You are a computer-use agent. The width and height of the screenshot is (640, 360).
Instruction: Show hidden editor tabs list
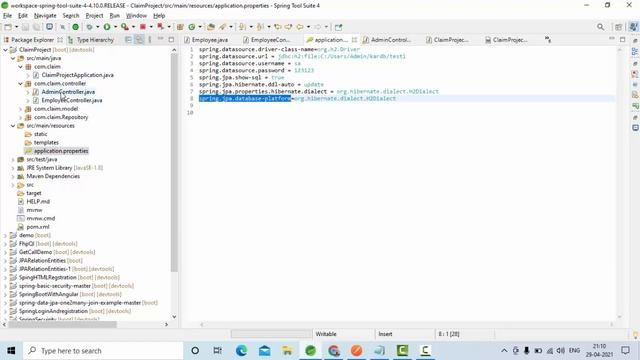pyautogui.click(x=548, y=40)
